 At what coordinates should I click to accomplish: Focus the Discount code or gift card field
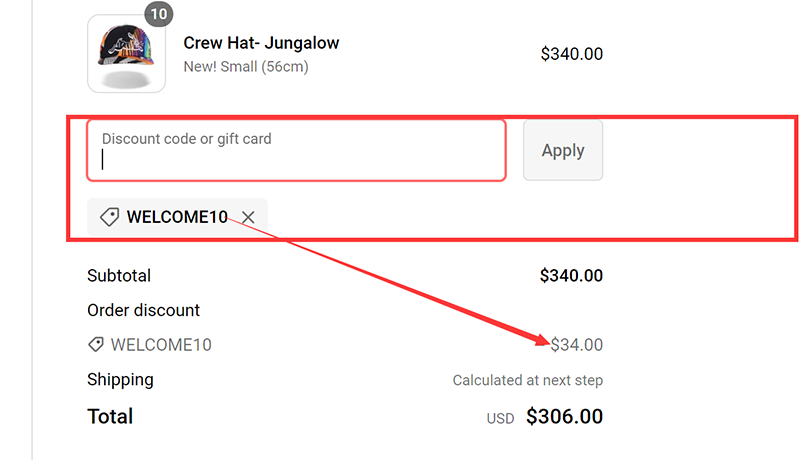click(x=296, y=150)
